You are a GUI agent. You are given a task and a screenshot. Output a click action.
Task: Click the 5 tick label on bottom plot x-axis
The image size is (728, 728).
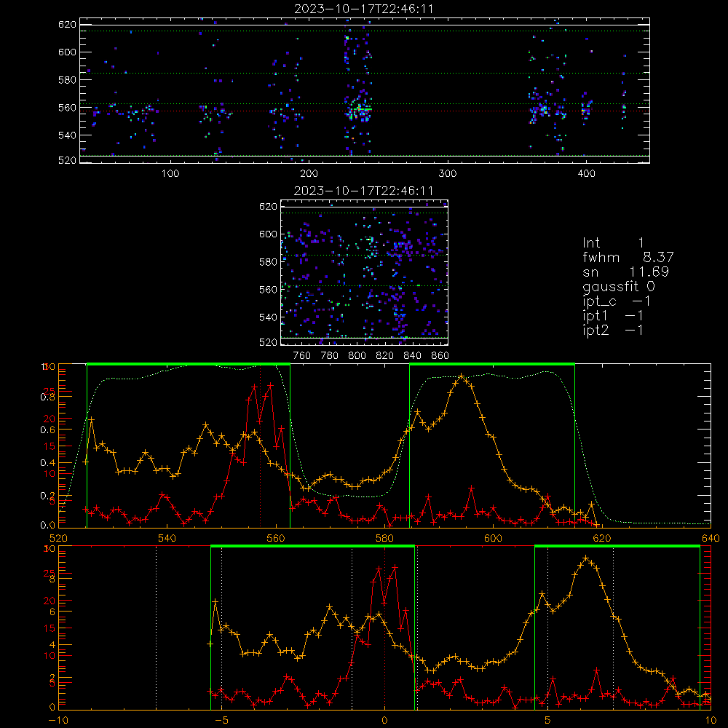click(x=548, y=721)
